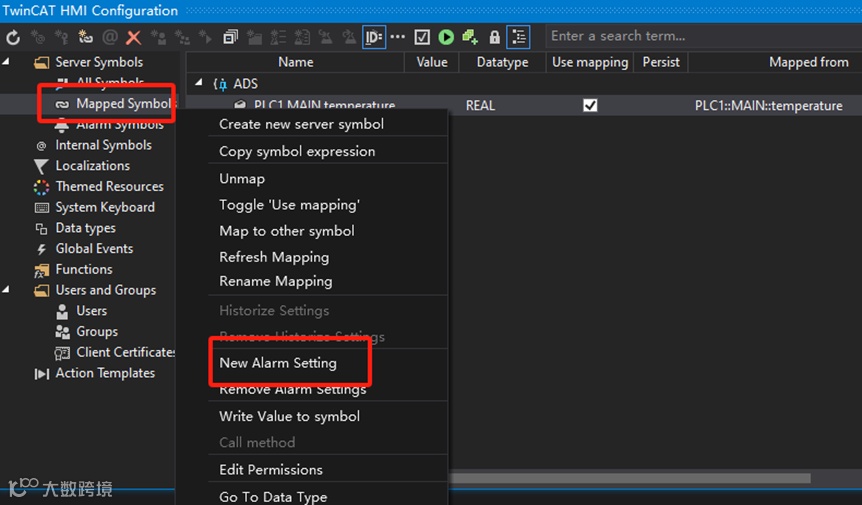
Task: Choose Go To Data Type
Action: (x=273, y=497)
